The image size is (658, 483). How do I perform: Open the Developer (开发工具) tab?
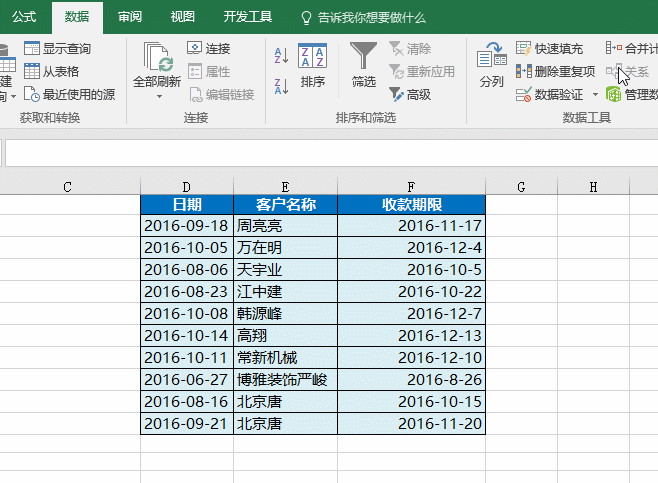248,17
